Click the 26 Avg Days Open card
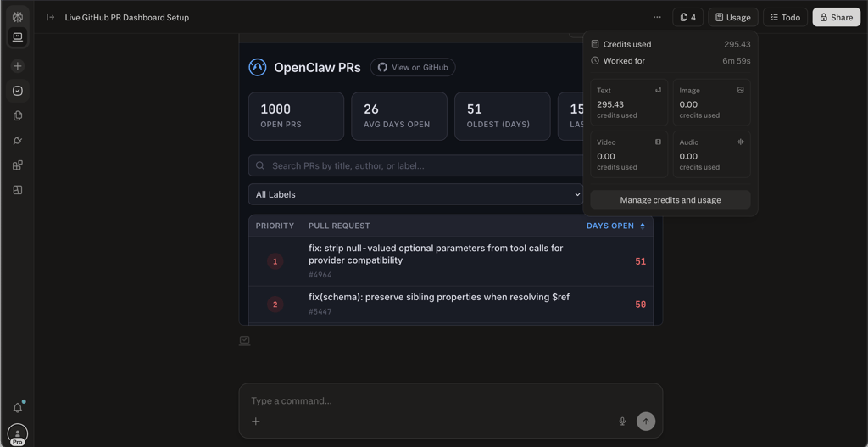The image size is (868, 447). [x=399, y=116]
